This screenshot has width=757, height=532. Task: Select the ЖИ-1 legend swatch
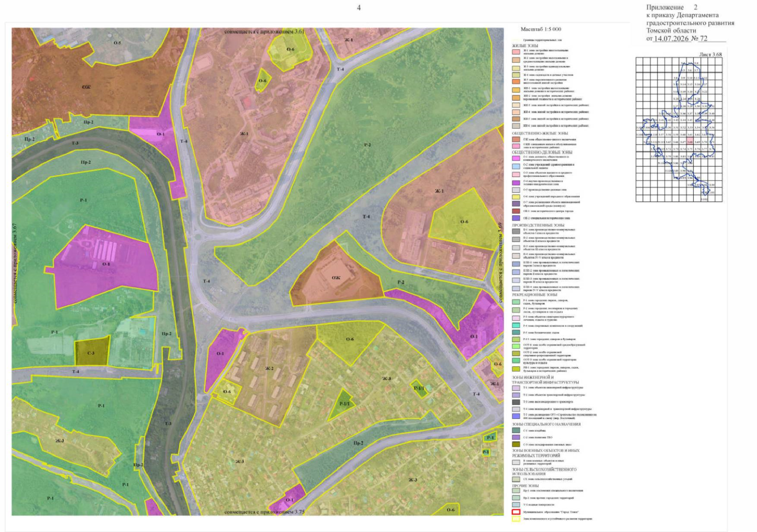[x=516, y=90]
